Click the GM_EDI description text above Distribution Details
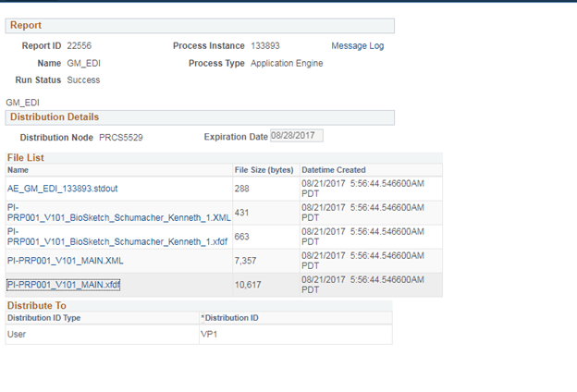577x392 pixels. 22,103
